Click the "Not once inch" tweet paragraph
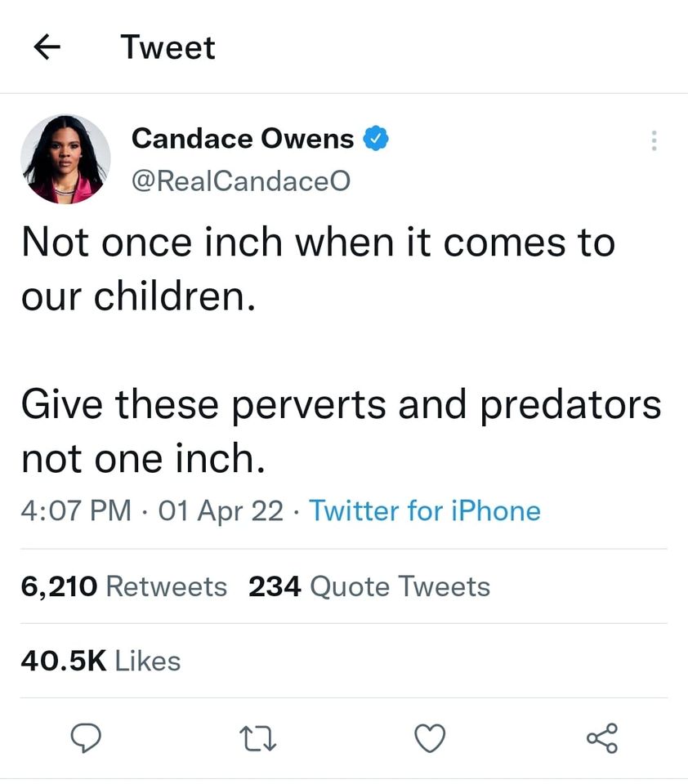 coord(318,269)
